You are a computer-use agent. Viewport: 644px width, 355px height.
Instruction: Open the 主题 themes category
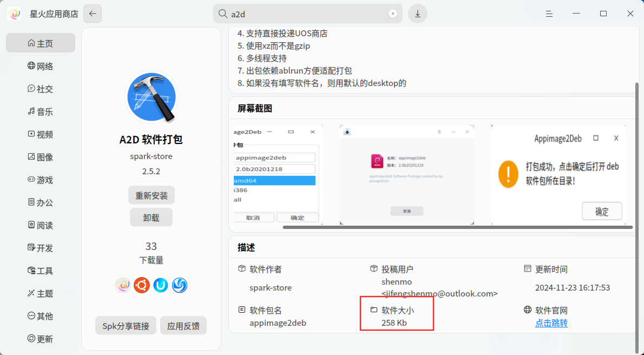[x=40, y=293]
